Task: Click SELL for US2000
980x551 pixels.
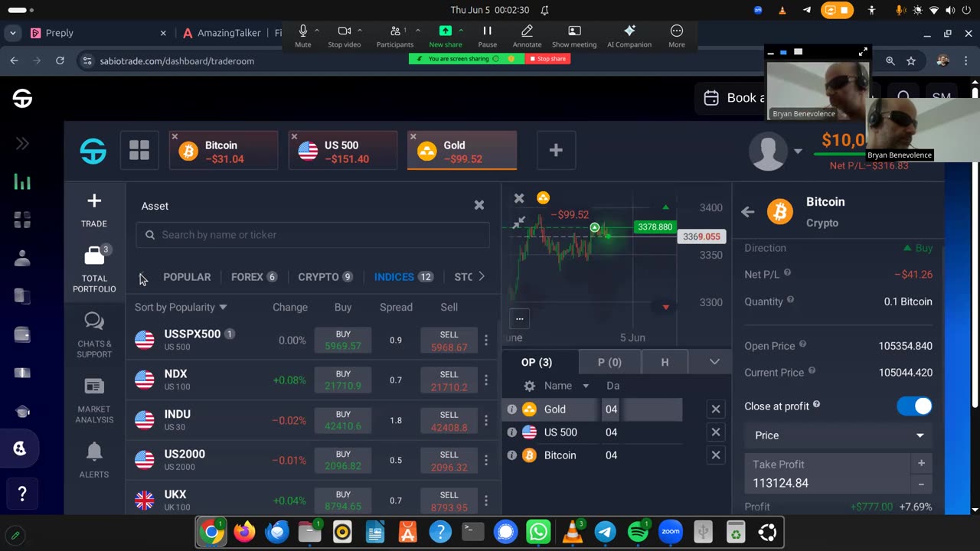Action: (x=449, y=459)
